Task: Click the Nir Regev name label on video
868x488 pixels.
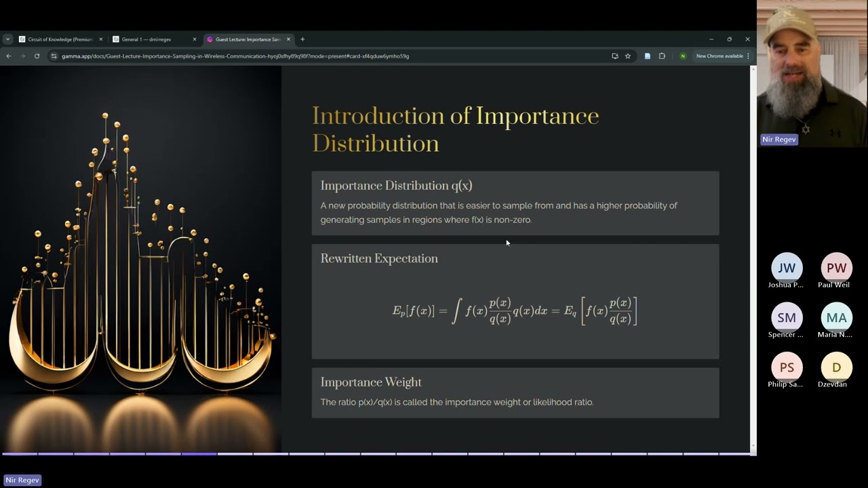Action: pyautogui.click(x=779, y=139)
